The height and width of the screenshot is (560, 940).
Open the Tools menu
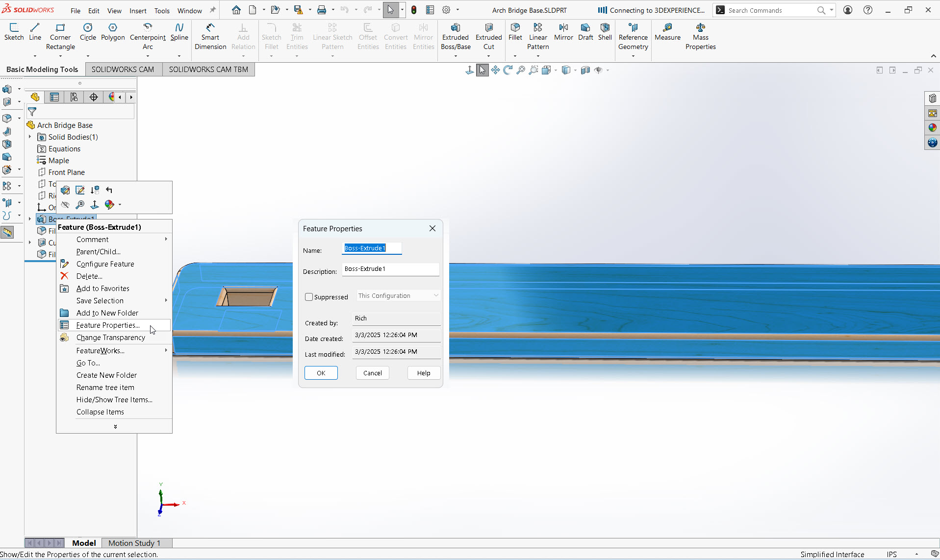(x=162, y=10)
